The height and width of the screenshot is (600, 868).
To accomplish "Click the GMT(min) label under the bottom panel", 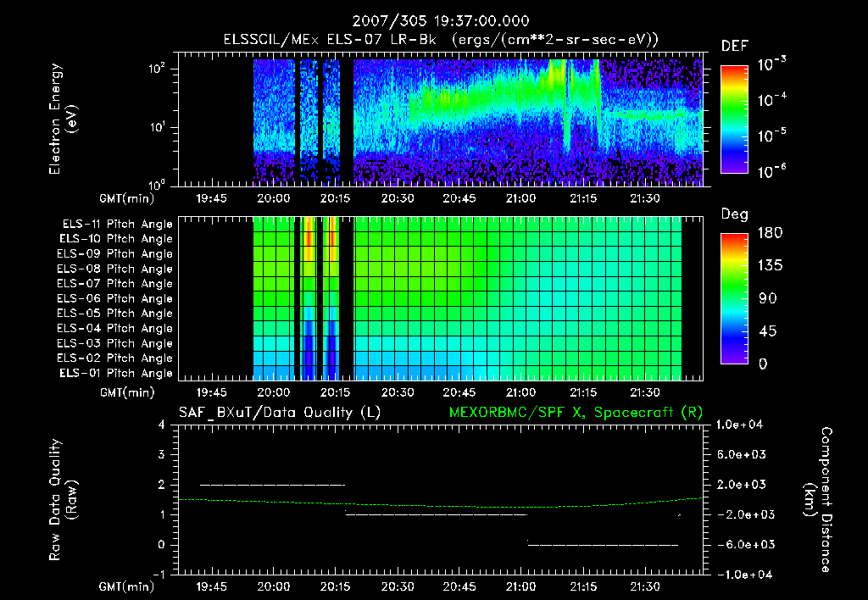I will point(127,586).
